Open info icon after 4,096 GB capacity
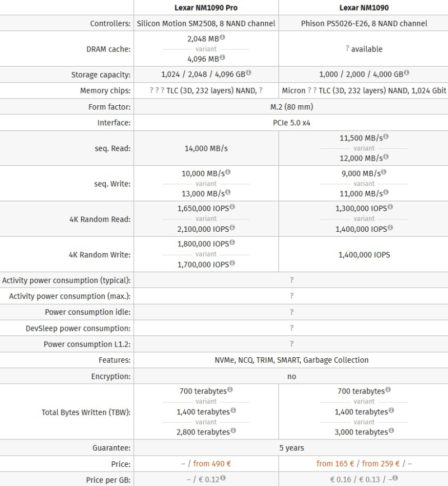 click(x=248, y=73)
